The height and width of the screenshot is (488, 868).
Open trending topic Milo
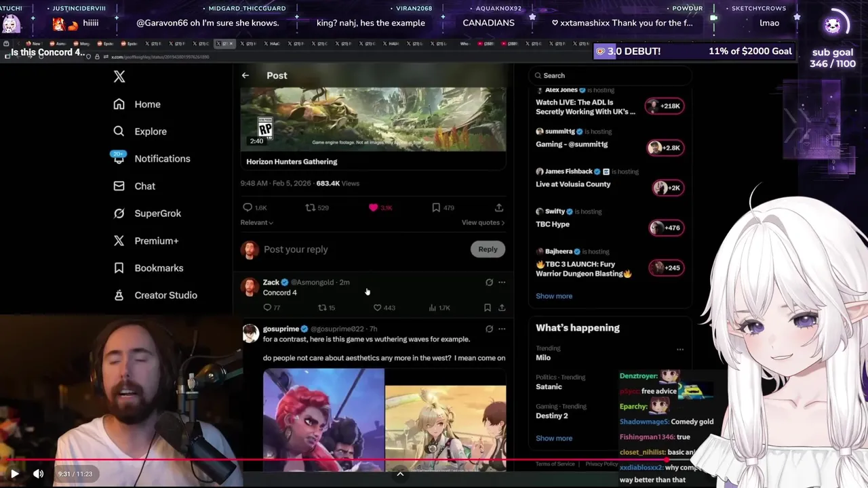tap(543, 357)
